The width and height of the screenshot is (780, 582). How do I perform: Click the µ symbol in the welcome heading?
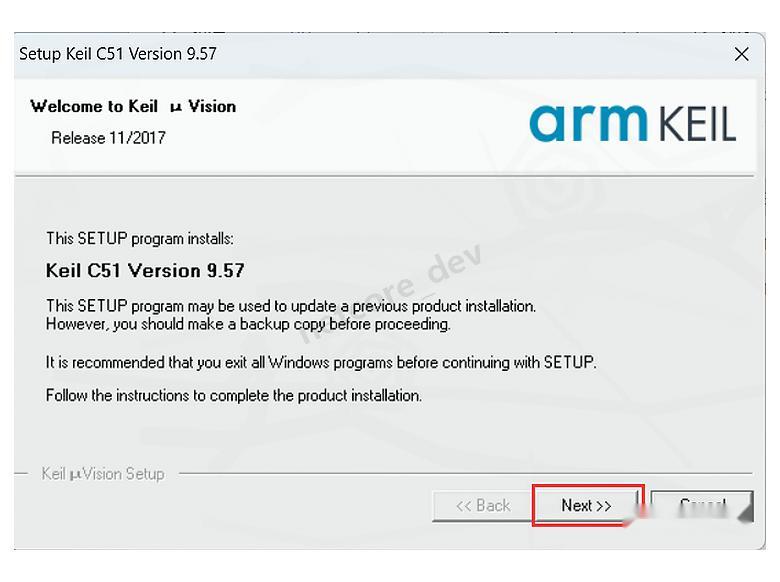176,107
